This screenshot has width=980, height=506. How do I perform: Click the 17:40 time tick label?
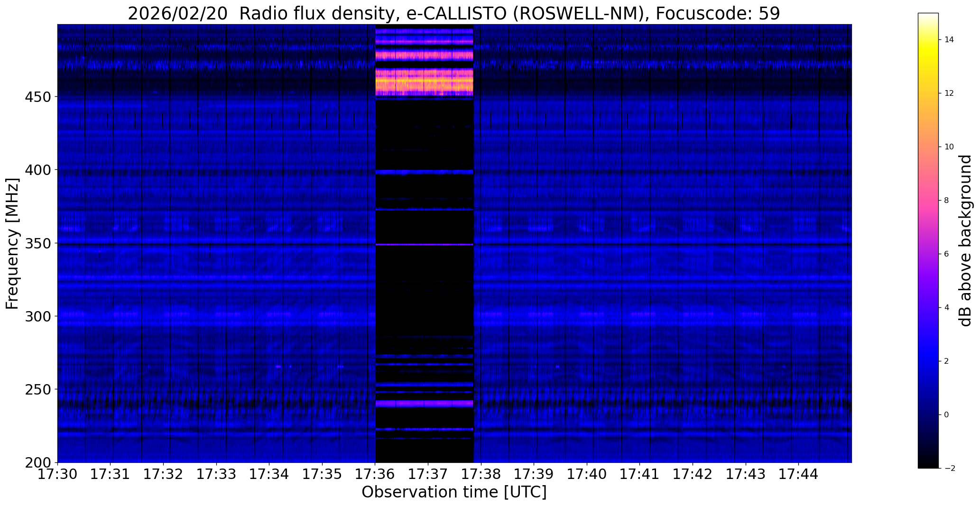pyautogui.click(x=587, y=474)
